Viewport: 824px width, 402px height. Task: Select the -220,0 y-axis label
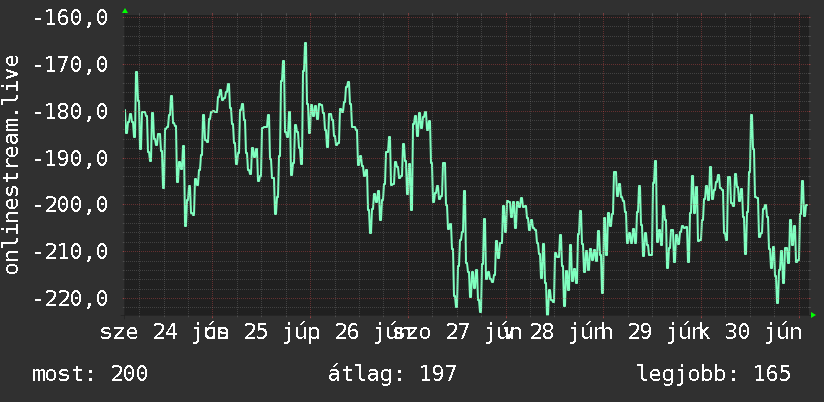point(70,298)
